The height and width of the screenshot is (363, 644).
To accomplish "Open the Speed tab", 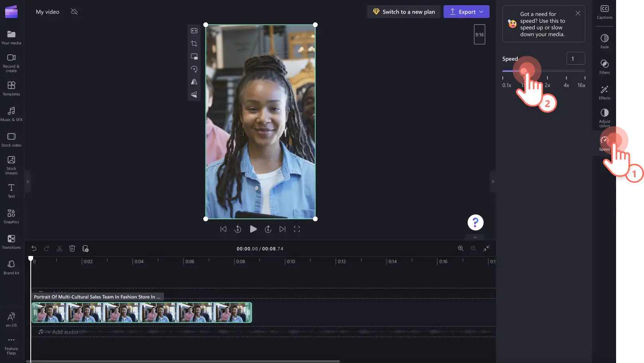I will pos(604,143).
